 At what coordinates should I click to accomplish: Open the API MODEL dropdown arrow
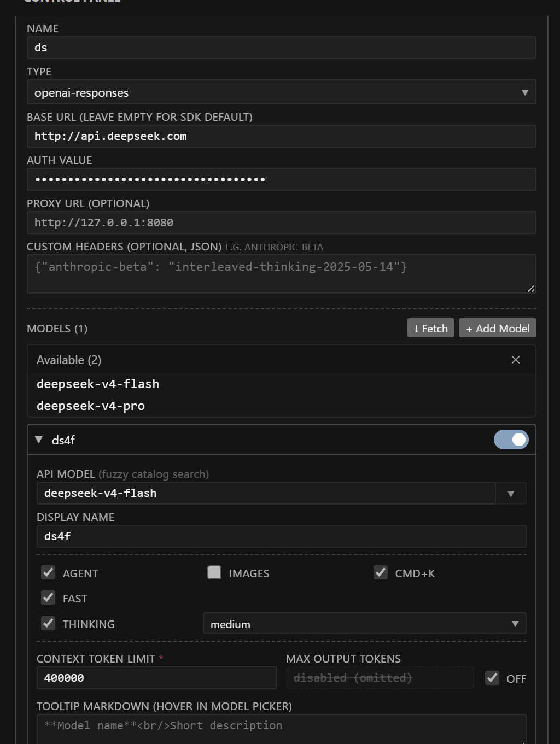511,494
